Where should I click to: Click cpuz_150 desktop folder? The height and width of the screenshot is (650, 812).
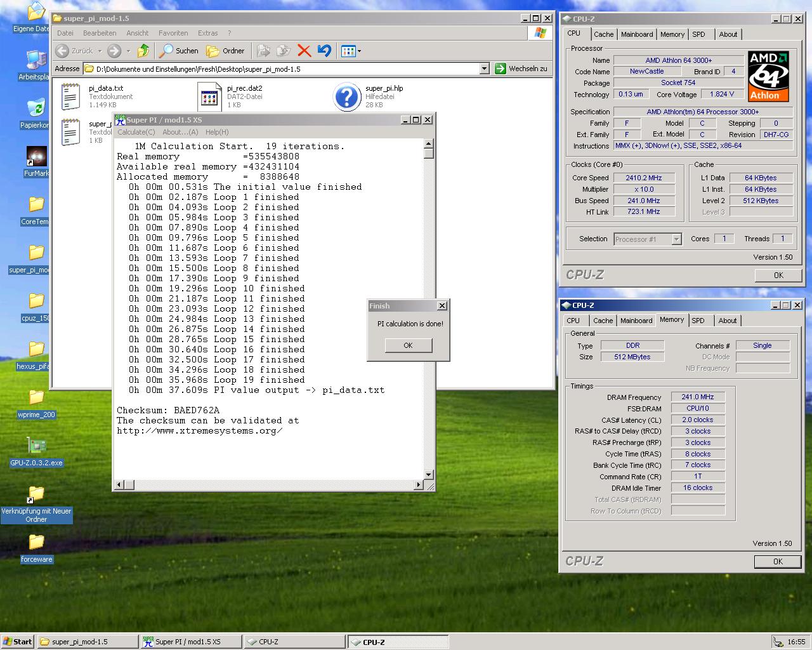pos(36,301)
